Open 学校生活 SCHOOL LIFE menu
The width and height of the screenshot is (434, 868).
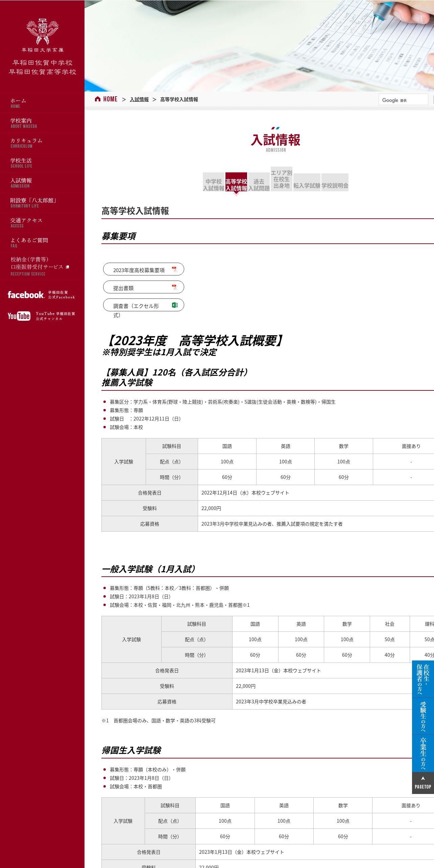[x=42, y=163]
